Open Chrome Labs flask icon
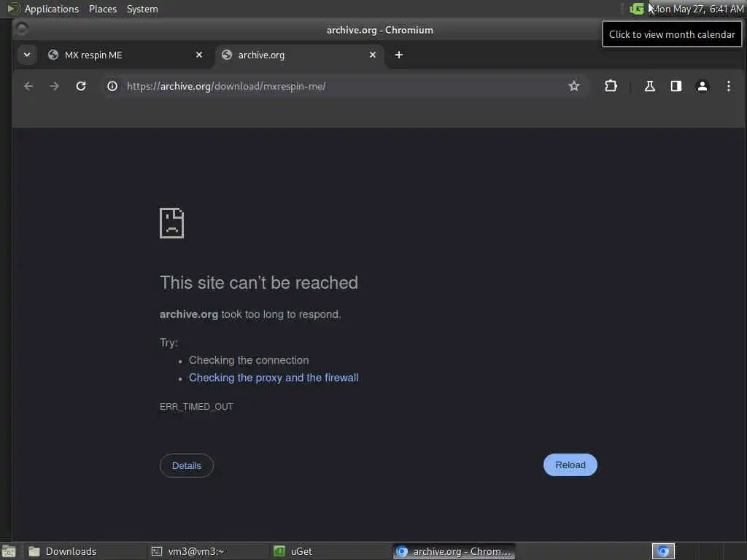Screen dimensions: 747x560 click(x=650, y=86)
